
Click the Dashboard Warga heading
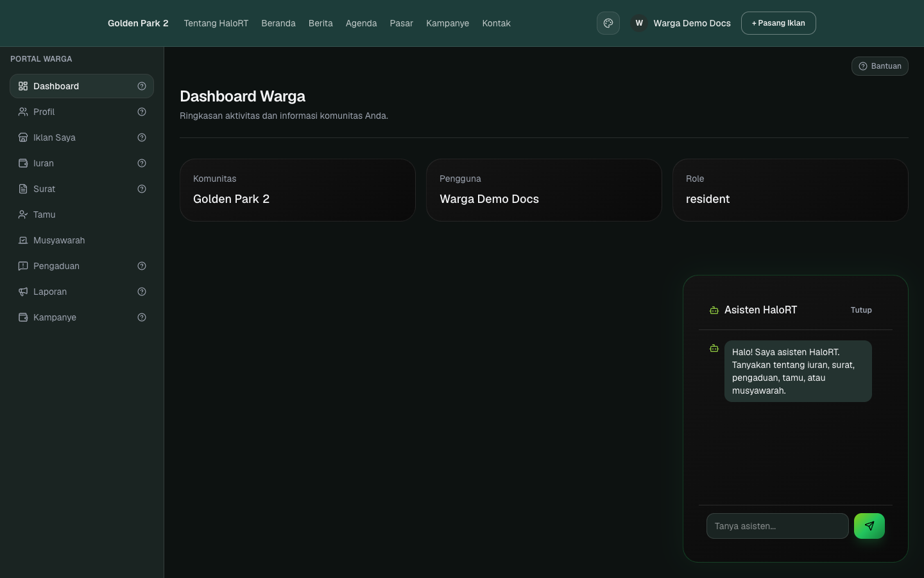[x=243, y=96]
